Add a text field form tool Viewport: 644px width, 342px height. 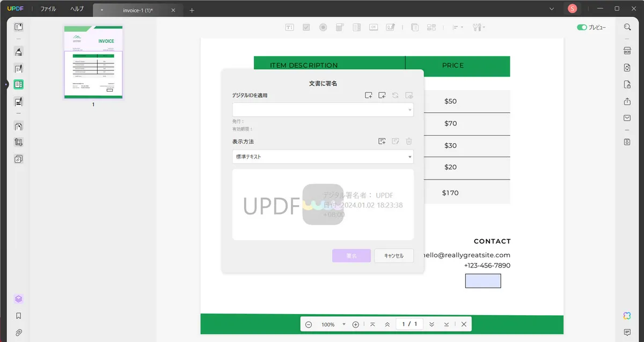289,27
